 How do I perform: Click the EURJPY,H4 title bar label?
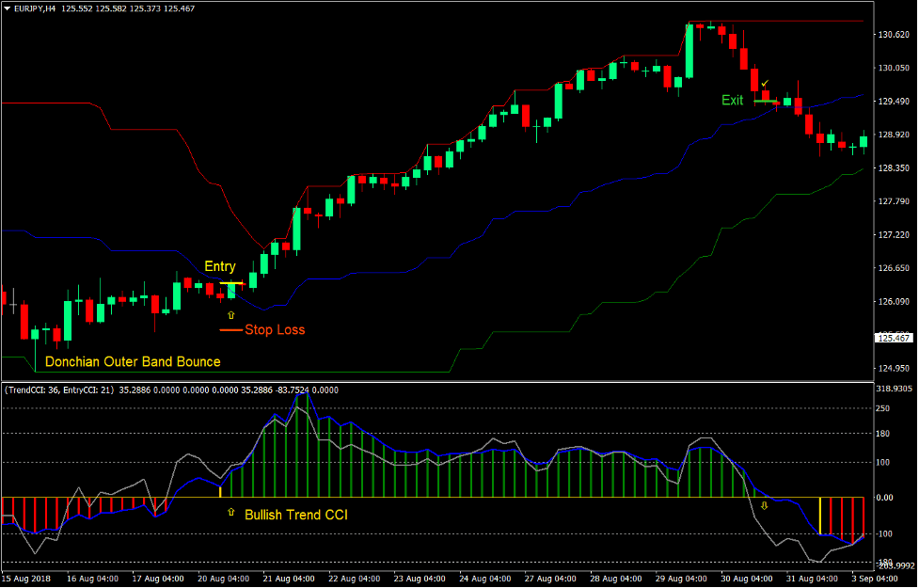[33, 8]
